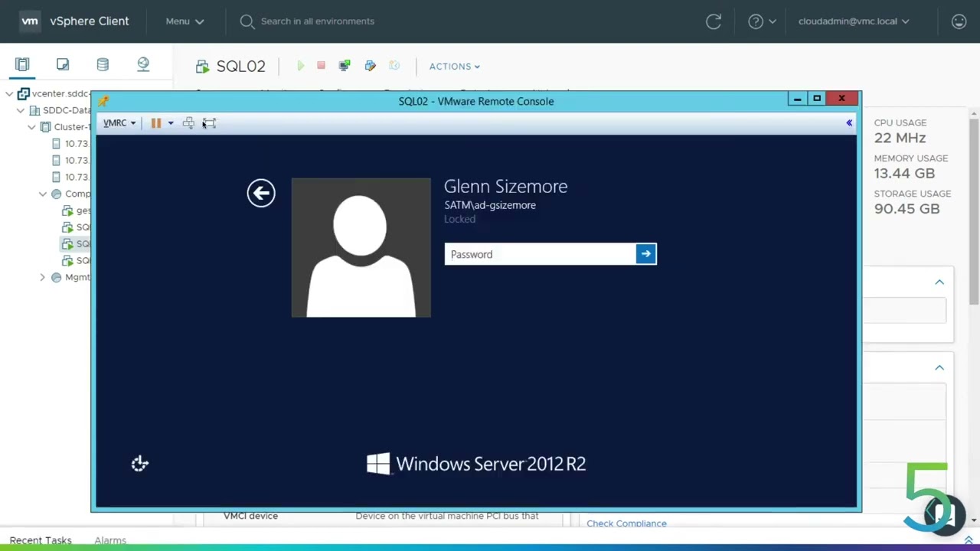Open the VMRC dropdown menu
The height and width of the screenshot is (551, 980).
click(119, 123)
